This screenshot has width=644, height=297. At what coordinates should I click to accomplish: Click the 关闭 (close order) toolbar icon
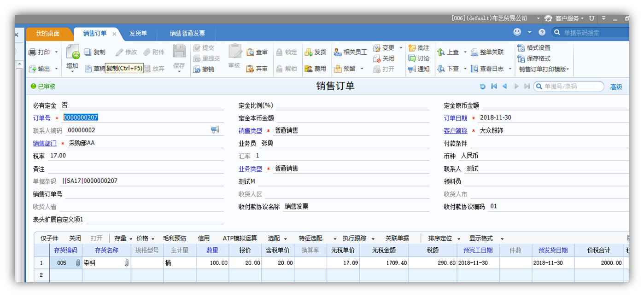[377, 58]
